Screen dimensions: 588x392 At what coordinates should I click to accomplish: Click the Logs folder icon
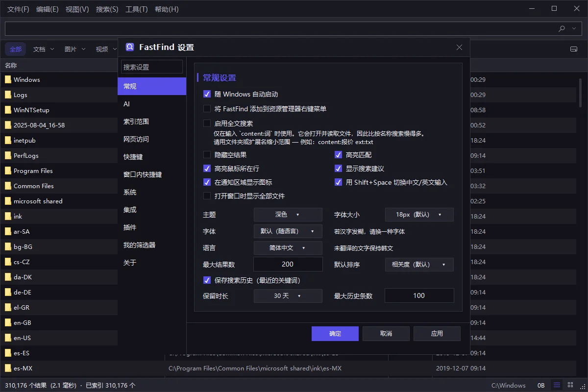point(8,95)
